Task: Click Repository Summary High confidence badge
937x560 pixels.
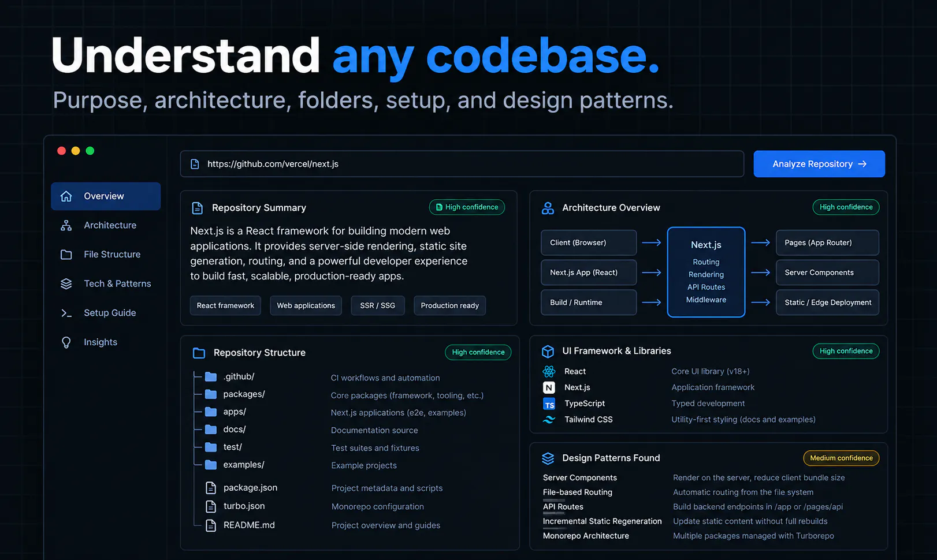Action: (x=467, y=207)
